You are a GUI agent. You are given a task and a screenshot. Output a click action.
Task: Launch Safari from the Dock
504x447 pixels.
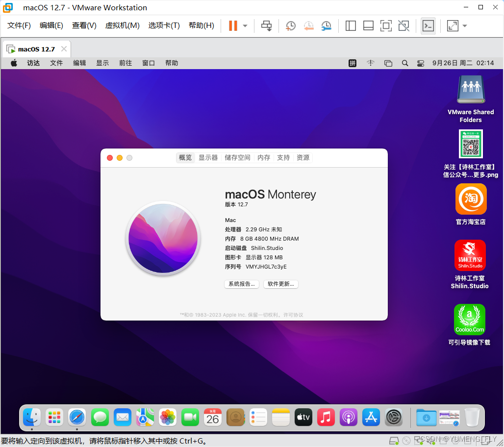77,418
